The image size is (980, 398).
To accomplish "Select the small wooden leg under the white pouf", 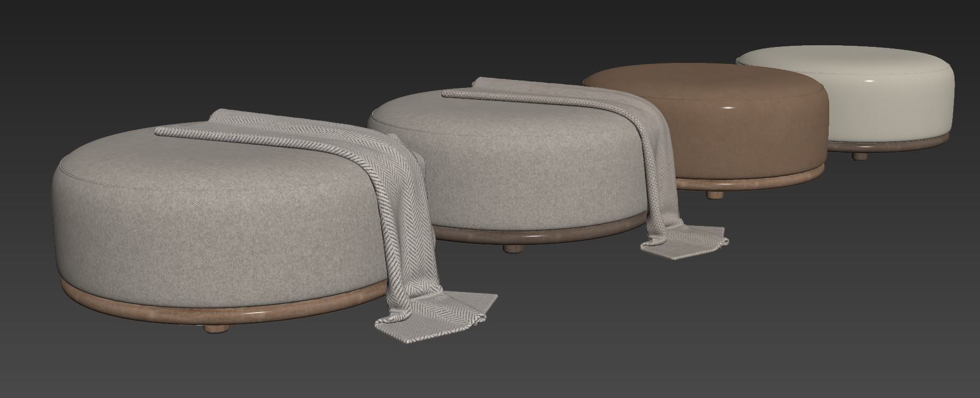I will click(858, 156).
